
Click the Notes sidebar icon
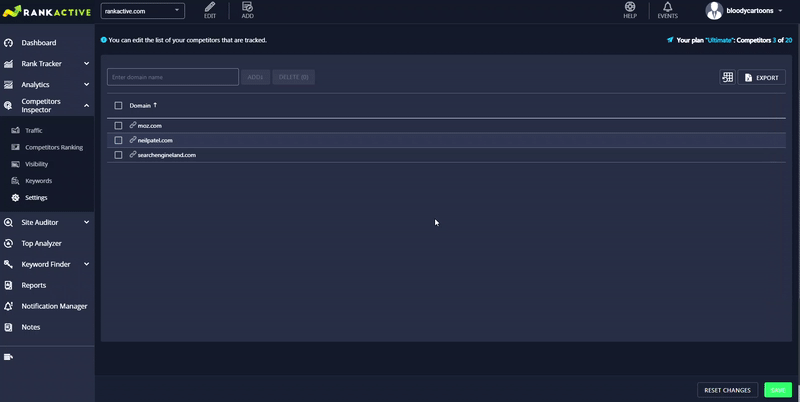click(8, 327)
